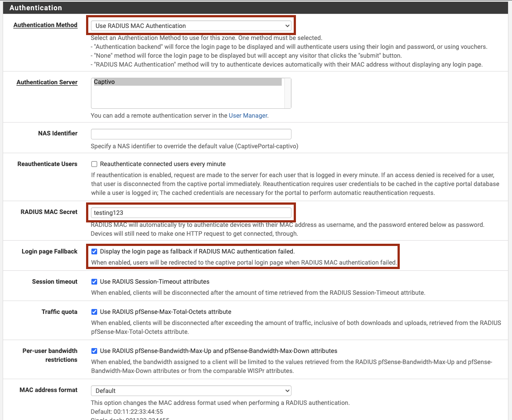
Task: Toggle Use RADIUS pfSense-Max-Total-Octets attribute checkbox
Action: point(95,312)
